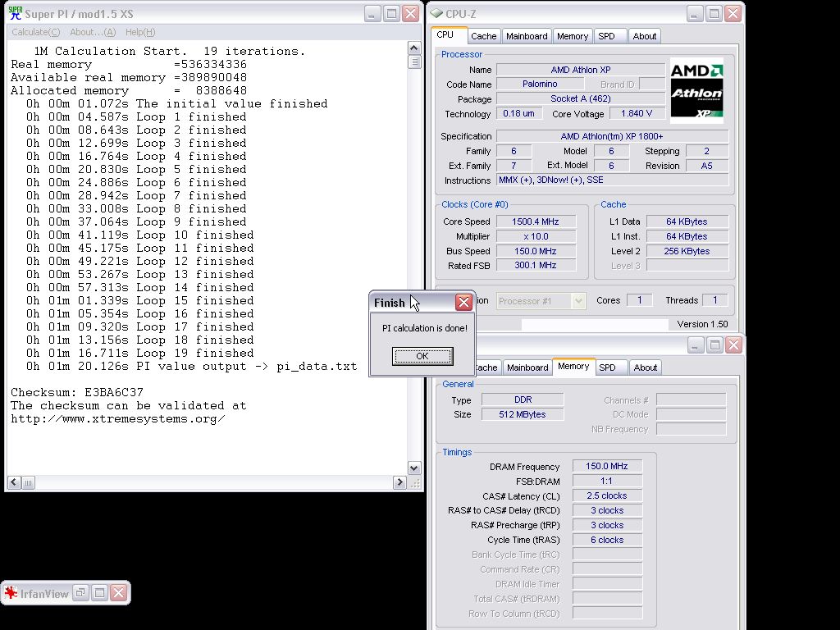Click Super PI vertical scrollbar down arrow

(414, 468)
